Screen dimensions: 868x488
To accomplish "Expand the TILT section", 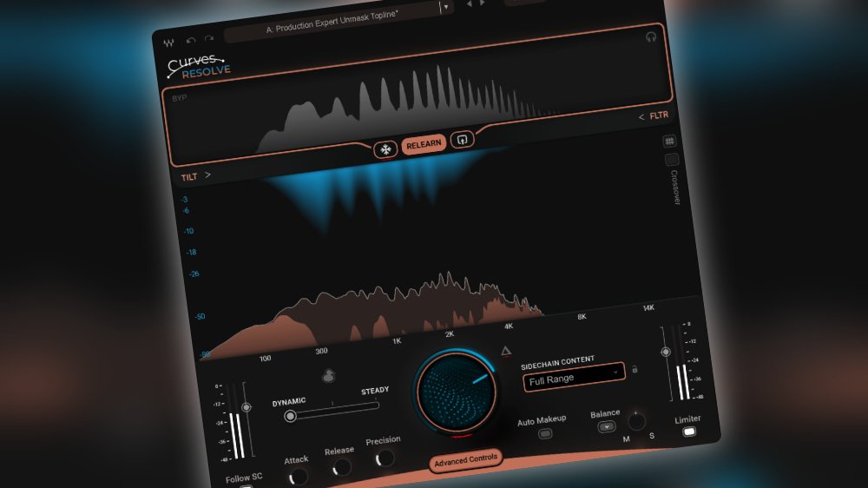I will point(195,176).
